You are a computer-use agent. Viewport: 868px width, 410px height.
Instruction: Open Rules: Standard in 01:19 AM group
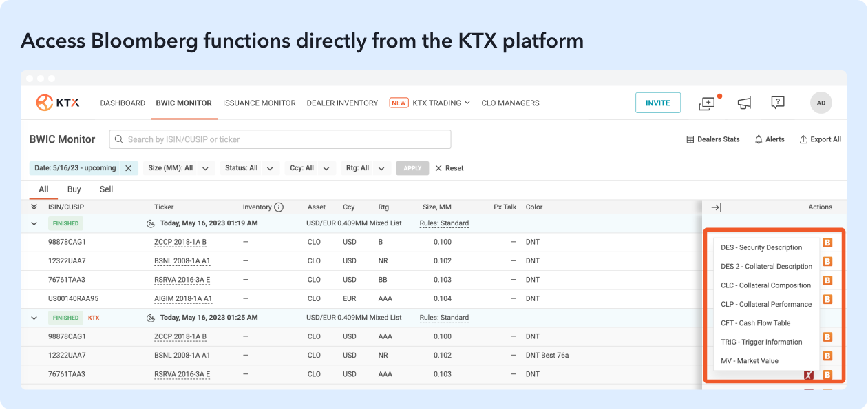pos(444,223)
